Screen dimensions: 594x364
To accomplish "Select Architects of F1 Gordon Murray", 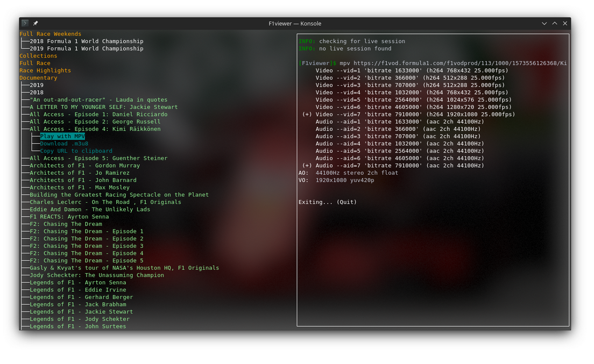I will click(85, 166).
